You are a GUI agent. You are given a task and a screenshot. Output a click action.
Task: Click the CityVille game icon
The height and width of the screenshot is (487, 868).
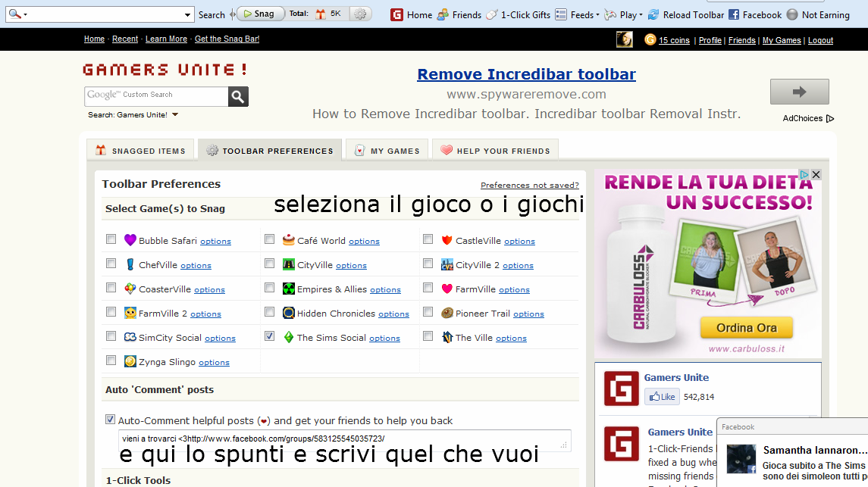click(x=288, y=264)
